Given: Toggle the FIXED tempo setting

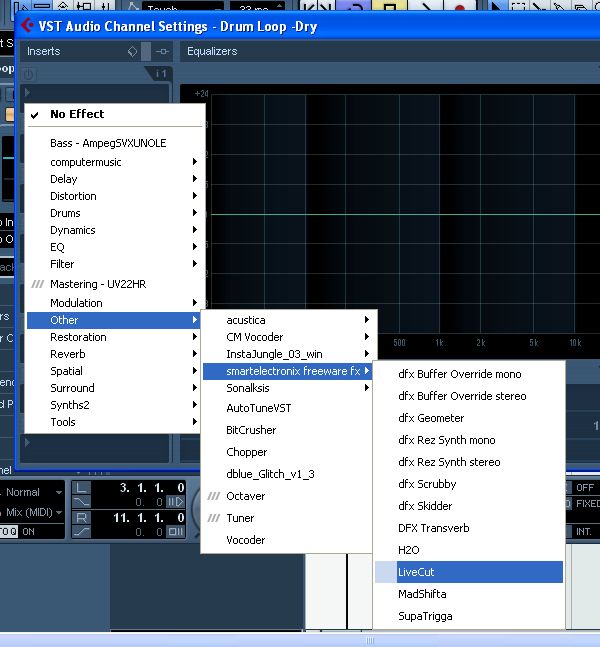Looking at the screenshot, I should click(588, 504).
